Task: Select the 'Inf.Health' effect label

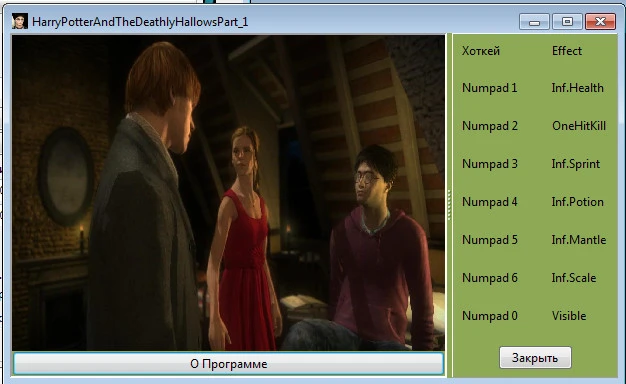Action: pos(577,88)
